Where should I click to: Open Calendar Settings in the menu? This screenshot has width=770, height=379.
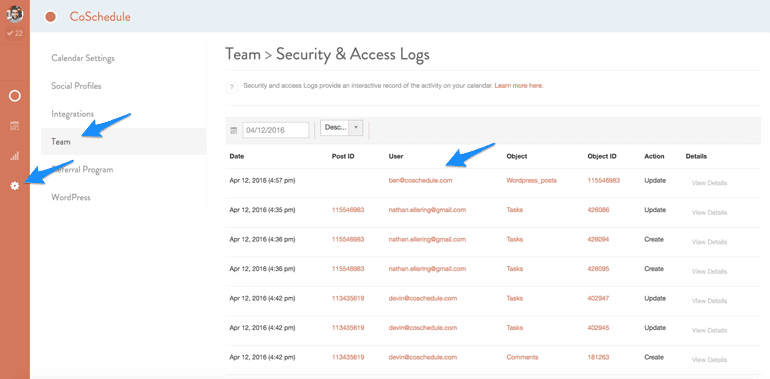click(83, 58)
